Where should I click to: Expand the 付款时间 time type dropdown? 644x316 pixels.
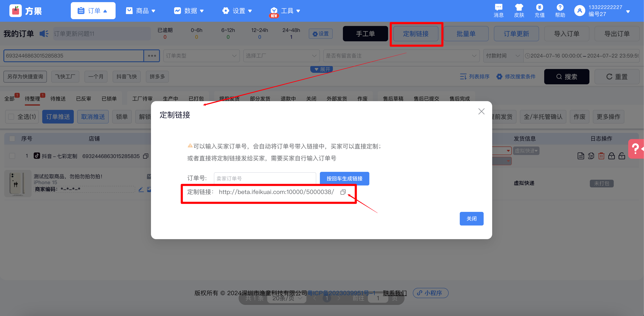[503, 56]
